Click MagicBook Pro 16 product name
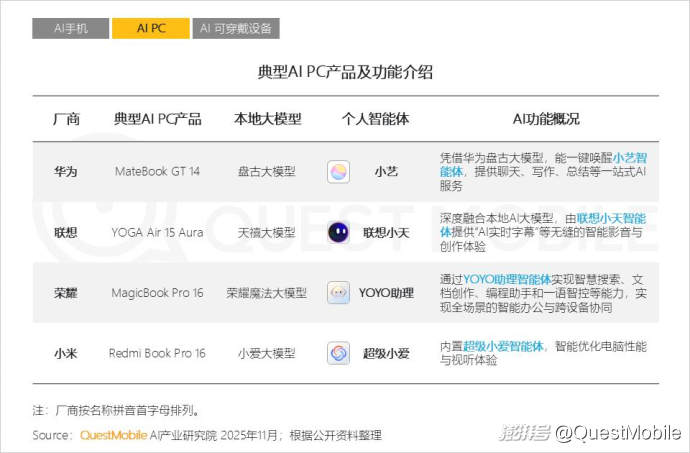 [157, 293]
